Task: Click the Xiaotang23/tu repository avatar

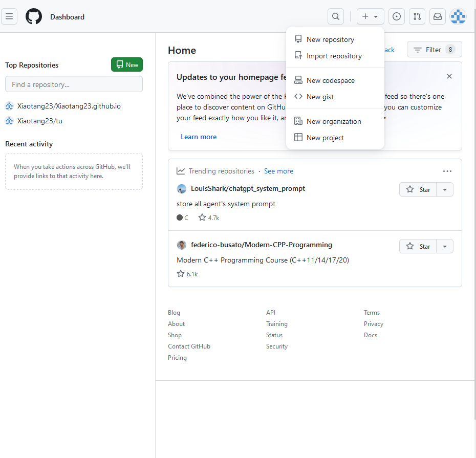Action: pos(9,121)
